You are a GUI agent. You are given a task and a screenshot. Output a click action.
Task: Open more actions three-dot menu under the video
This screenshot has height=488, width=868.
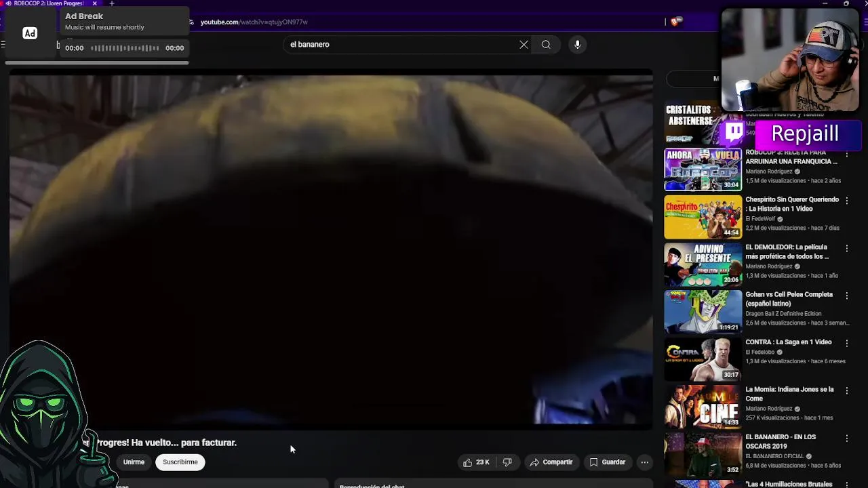click(x=645, y=462)
